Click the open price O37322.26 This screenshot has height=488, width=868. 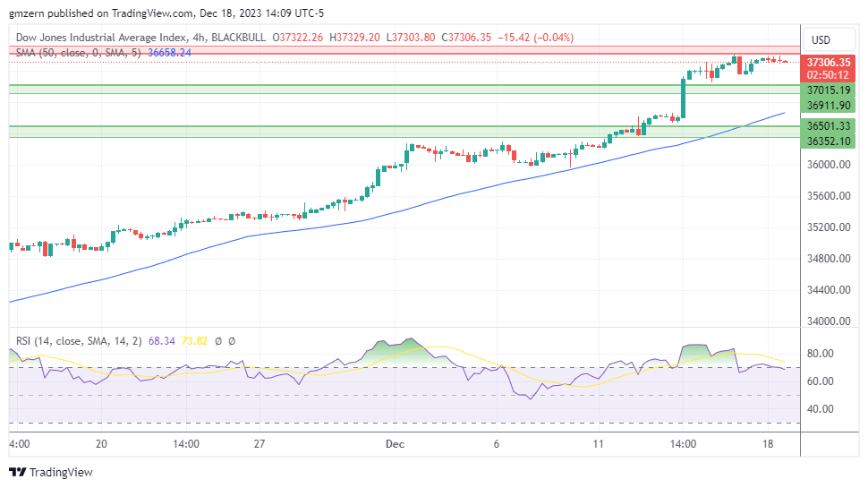(x=297, y=38)
